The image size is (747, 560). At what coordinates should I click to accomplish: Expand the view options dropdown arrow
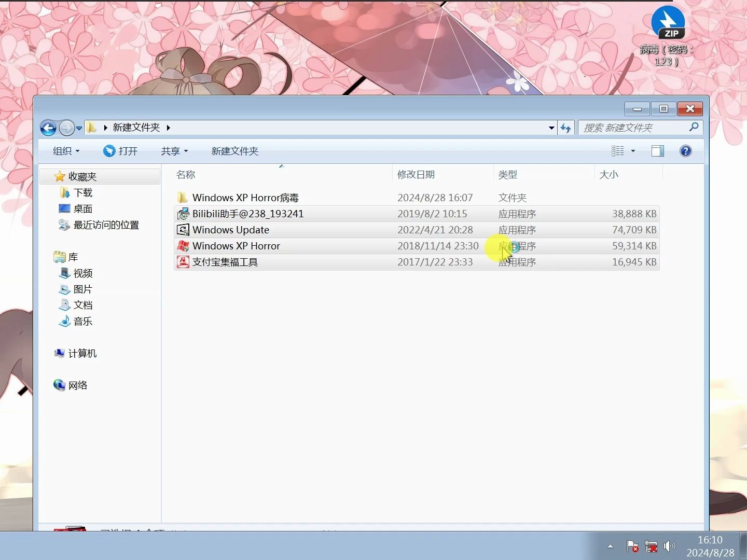pyautogui.click(x=633, y=151)
